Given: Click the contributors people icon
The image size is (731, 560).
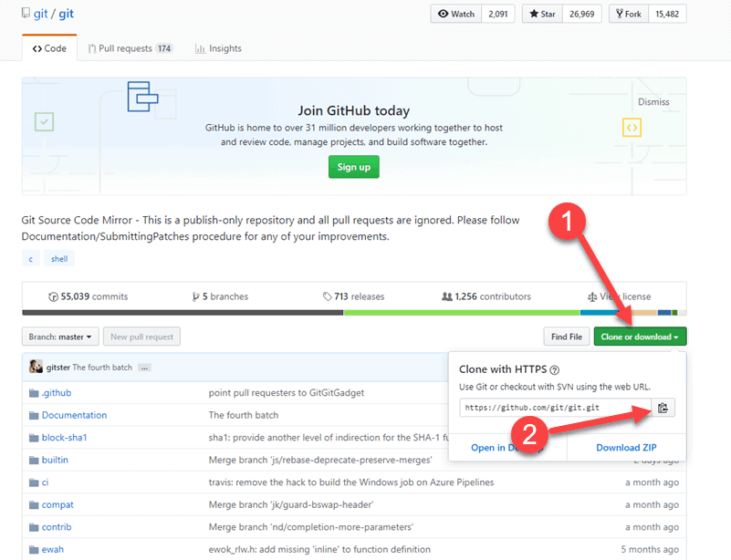Looking at the screenshot, I should [446, 296].
